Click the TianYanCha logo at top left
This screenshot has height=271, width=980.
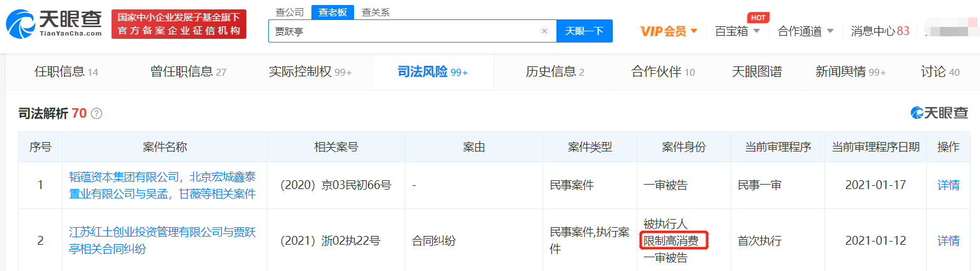[x=54, y=24]
